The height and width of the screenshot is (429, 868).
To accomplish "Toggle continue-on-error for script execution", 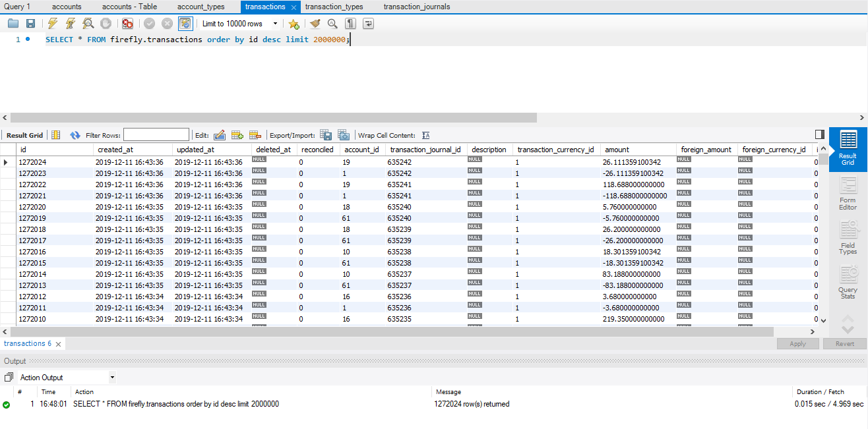I will point(128,24).
